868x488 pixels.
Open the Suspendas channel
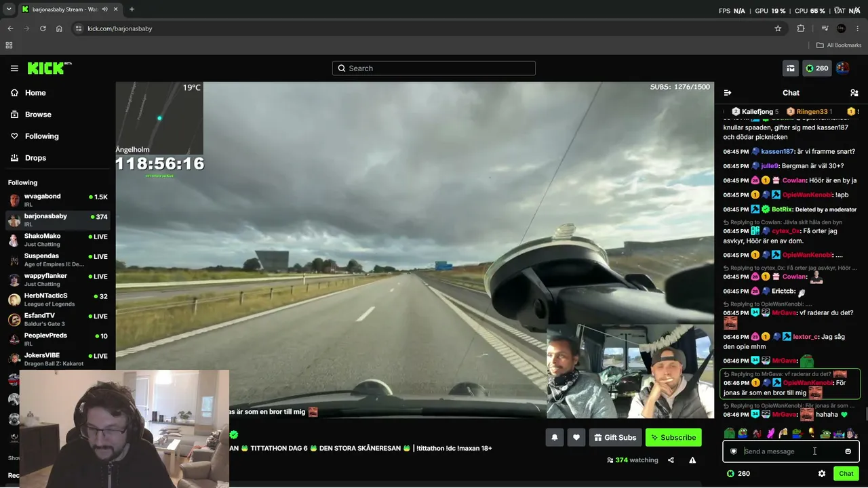tap(58, 260)
